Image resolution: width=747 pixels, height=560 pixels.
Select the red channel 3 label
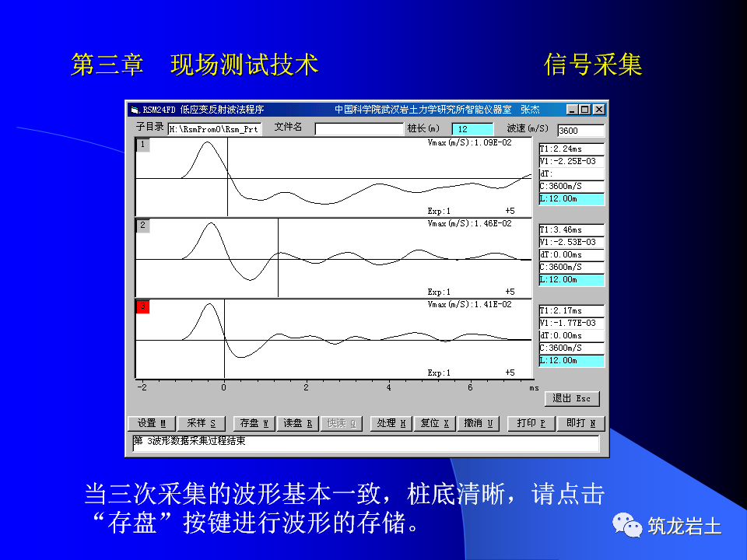click(143, 306)
